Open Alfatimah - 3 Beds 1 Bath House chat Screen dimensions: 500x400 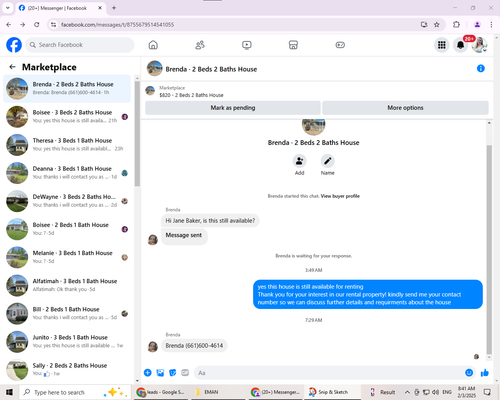point(67,285)
